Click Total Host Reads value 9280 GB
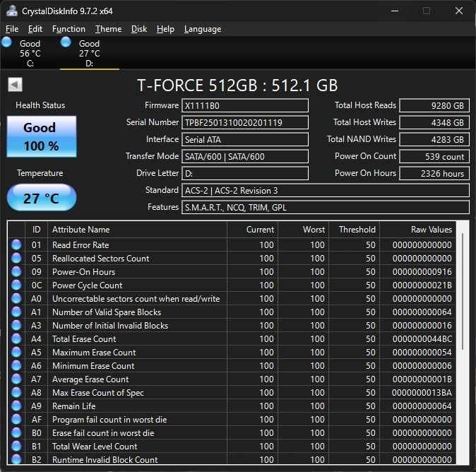Image resolution: width=476 pixels, height=472 pixels. tap(434, 105)
